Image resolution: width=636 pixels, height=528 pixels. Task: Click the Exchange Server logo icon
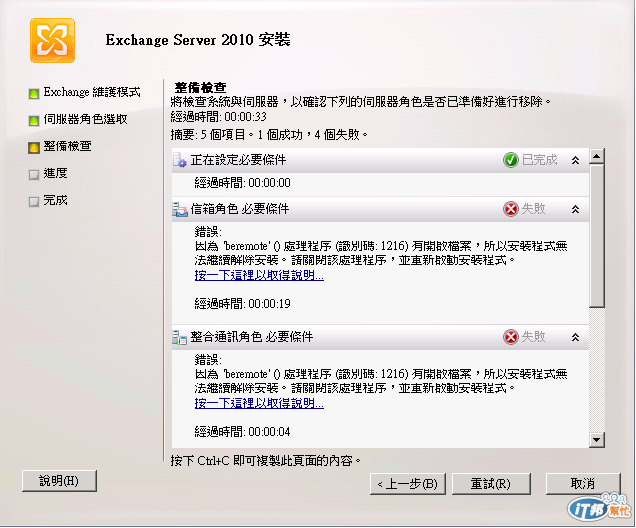[x=52, y=41]
